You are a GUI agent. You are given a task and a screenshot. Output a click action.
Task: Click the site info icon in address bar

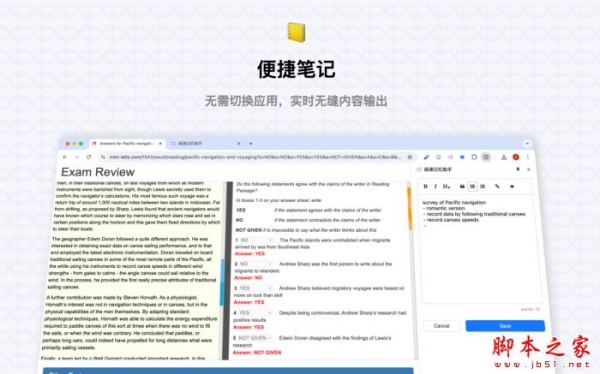tap(103, 157)
